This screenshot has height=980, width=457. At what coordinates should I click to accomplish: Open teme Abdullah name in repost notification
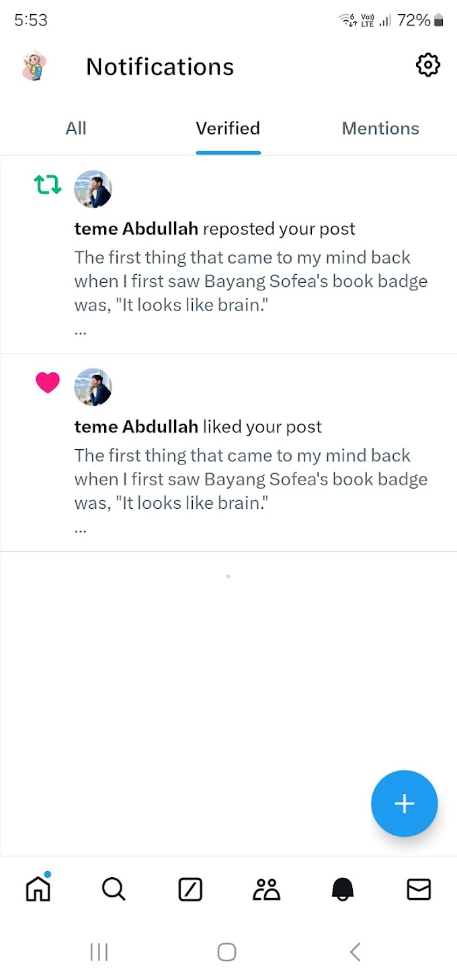pyautogui.click(x=136, y=229)
